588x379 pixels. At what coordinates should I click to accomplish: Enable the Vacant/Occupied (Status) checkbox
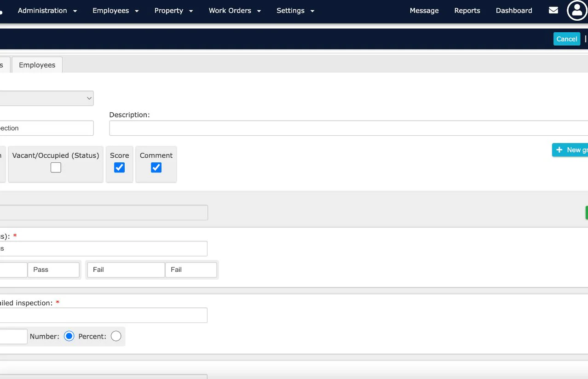click(56, 167)
